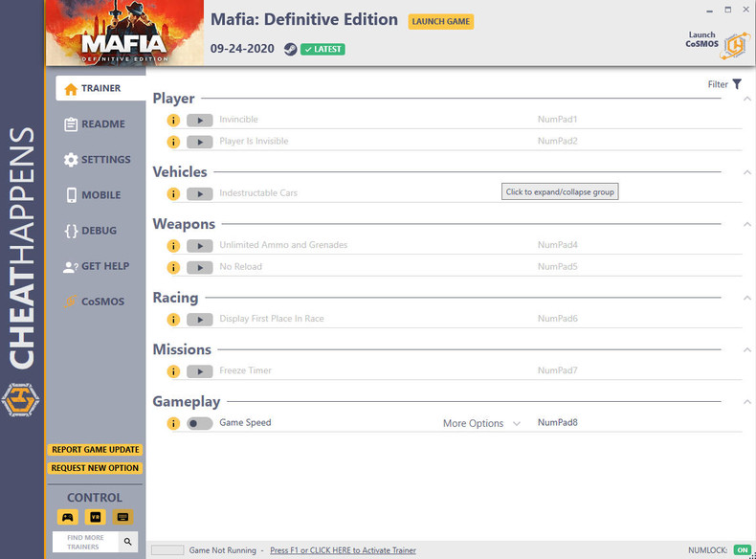Open the GET HELP tab
Viewport: 756px width, 559px height.
[x=97, y=266]
